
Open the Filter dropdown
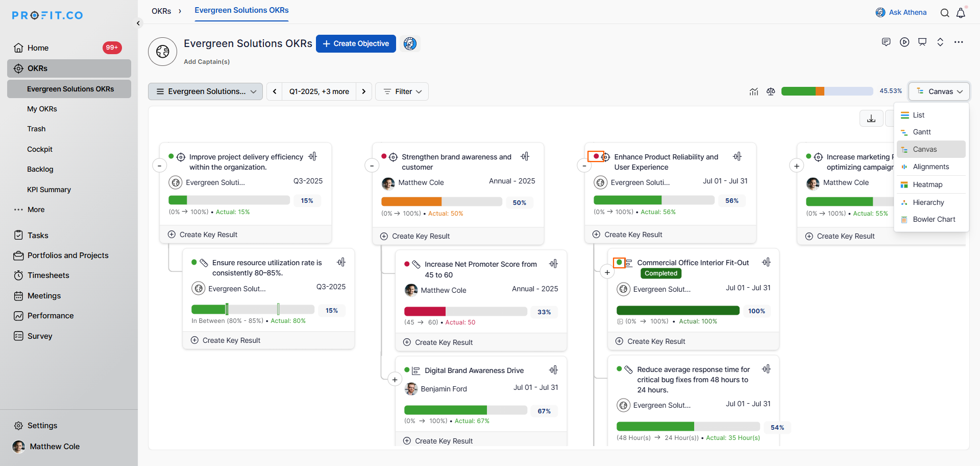coord(402,91)
